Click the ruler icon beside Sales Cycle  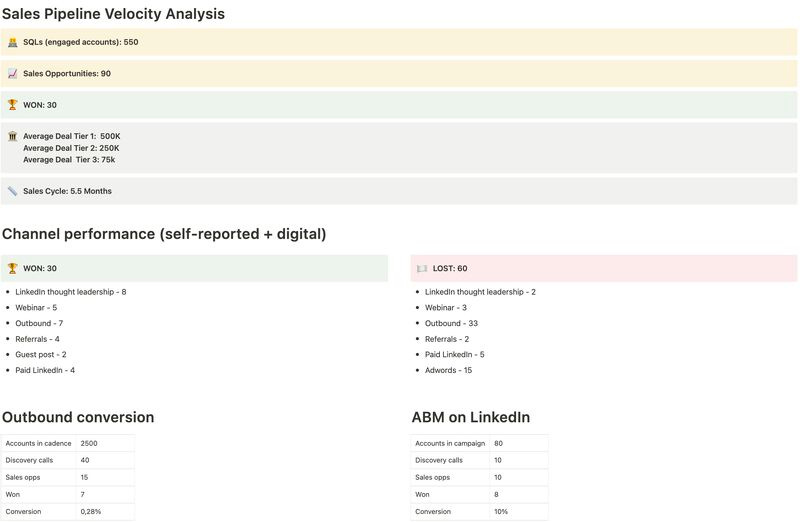tap(13, 191)
